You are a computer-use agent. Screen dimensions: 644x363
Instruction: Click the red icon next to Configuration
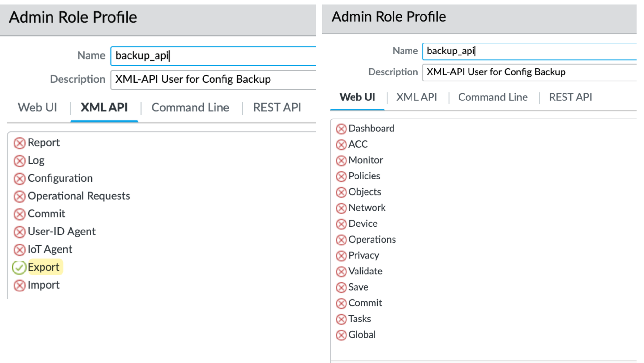pyautogui.click(x=19, y=178)
